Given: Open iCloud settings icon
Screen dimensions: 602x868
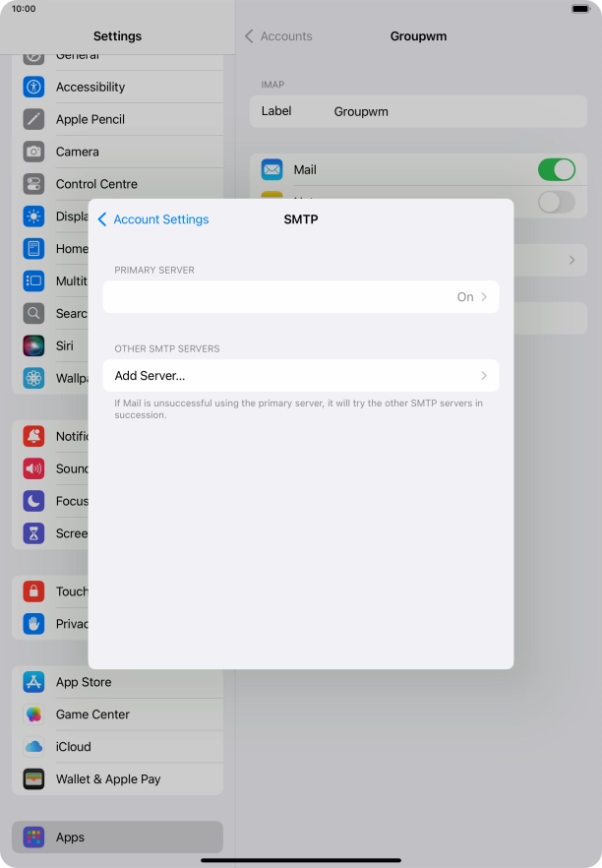Looking at the screenshot, I should point(34,747).
